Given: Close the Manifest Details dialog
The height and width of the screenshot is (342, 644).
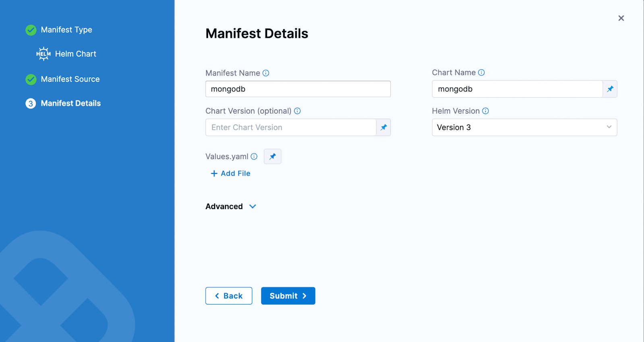Looking at the screenshot, I should [621, 18].
